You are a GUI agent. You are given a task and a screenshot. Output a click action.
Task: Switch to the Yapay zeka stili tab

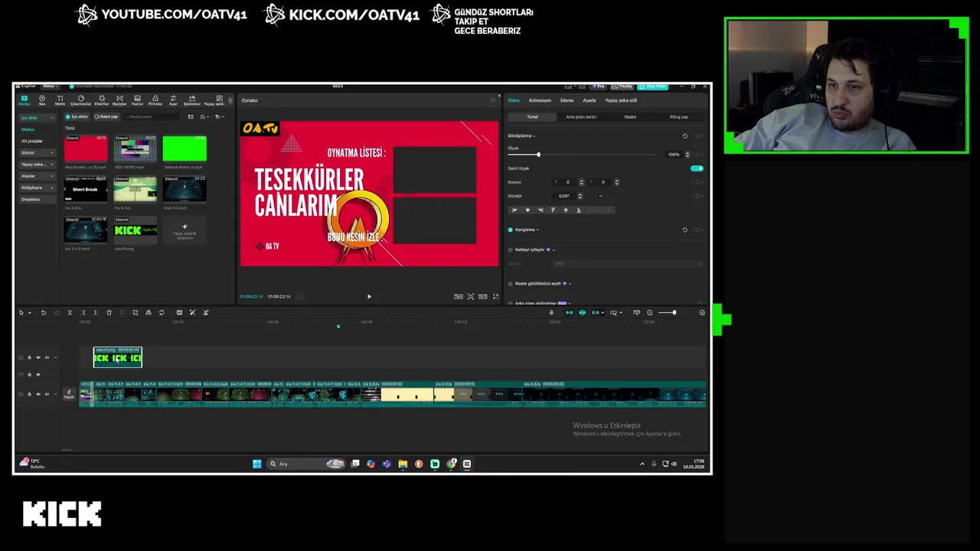point(621,100)
